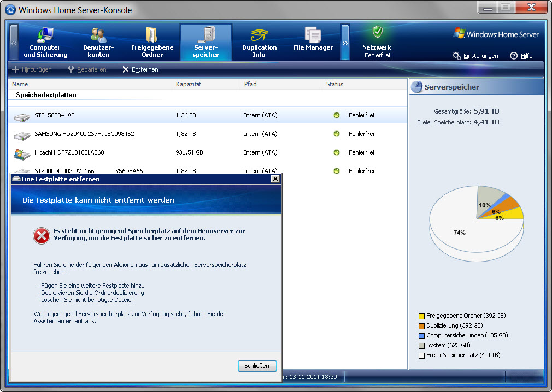Select the ST31500341AS drive icon
This screenshot has height=392, width=552.
22,117
